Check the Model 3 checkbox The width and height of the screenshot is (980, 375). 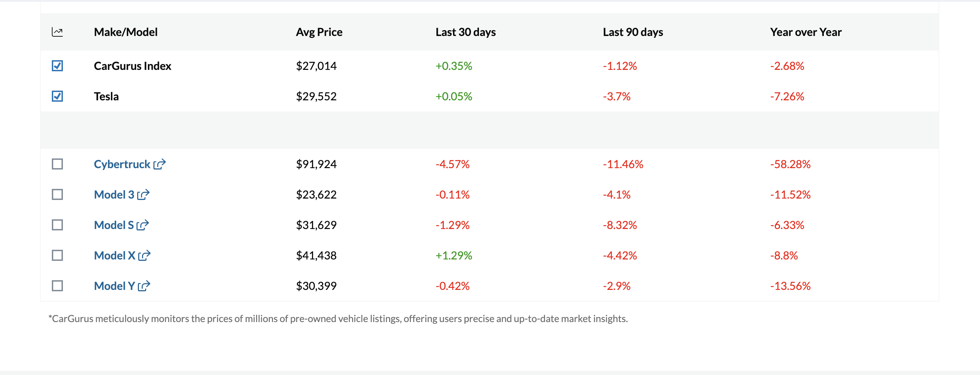[x=57, y=194]
